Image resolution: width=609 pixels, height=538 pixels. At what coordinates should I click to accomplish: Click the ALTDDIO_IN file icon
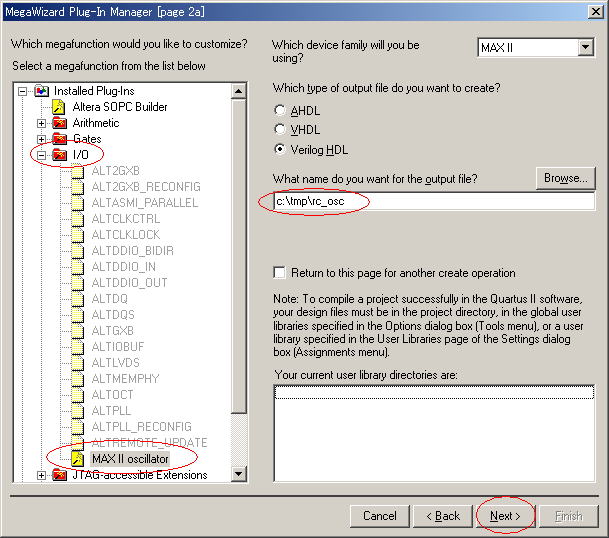(x=78, y=267)
